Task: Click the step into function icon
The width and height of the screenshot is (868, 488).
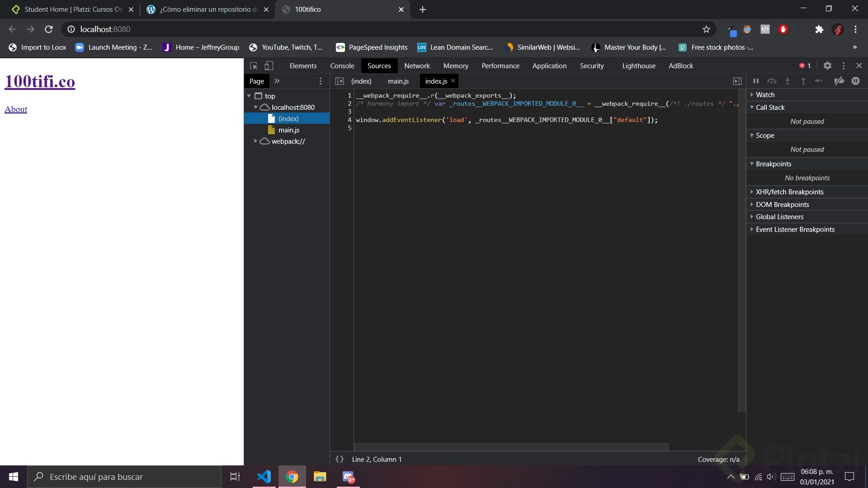Action: 788,81
